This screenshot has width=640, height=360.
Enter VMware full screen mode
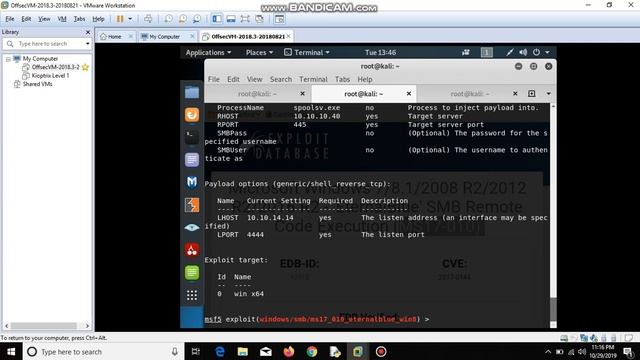click(x=245, y=19)
